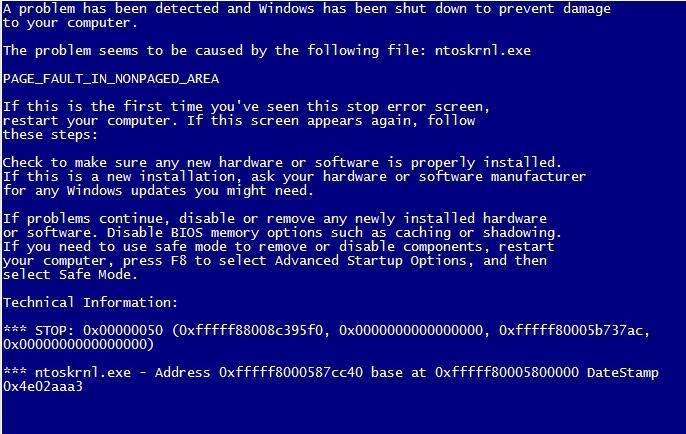Click the ntoskrnl.exe entry in the Address line
The image size is (686, 434).
click(83, 373)
